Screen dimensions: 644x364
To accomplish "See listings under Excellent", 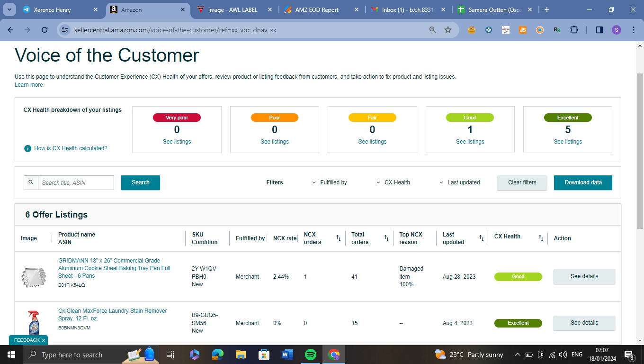I will point(568,142).
